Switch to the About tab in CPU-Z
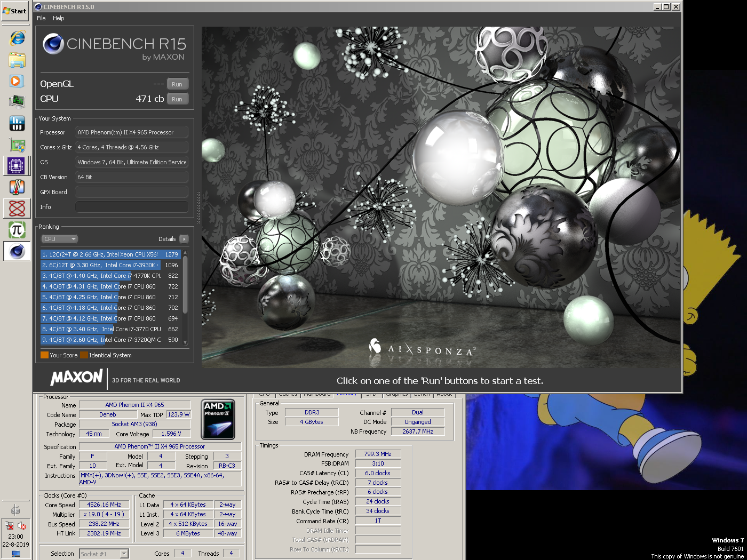Viewport: 747px width, 560px height. (x=444, y=395)
